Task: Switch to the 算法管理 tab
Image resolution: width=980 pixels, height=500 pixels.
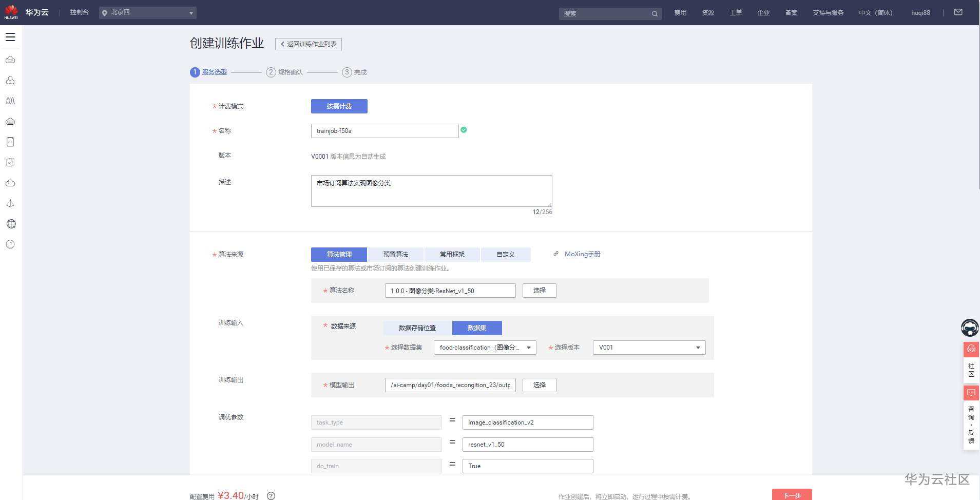Action: (339, 255)
